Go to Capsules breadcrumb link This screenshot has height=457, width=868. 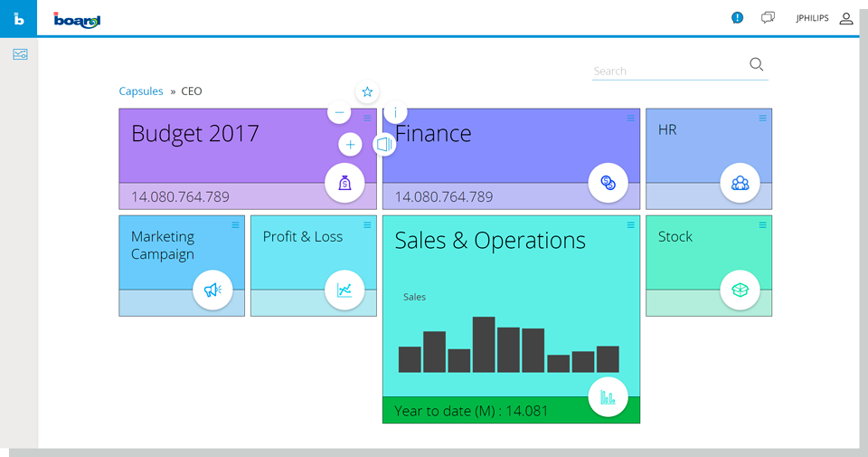(x=141, y=91)
